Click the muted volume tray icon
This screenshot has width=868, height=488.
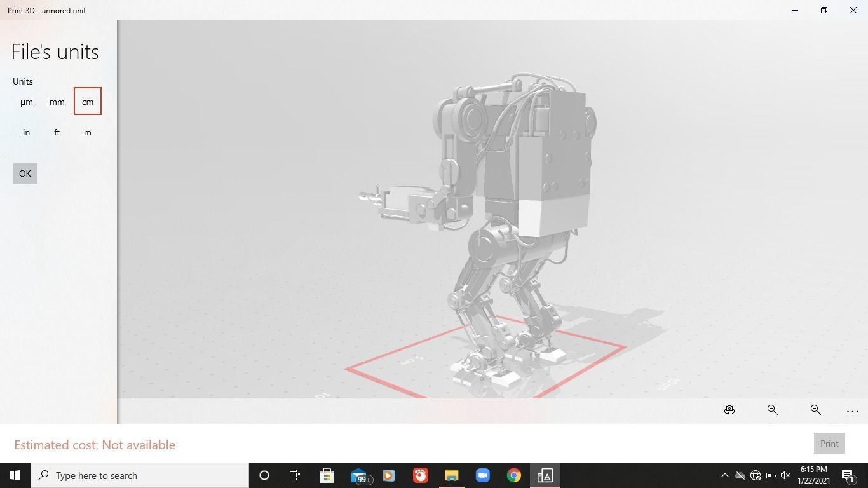[785, 475]
